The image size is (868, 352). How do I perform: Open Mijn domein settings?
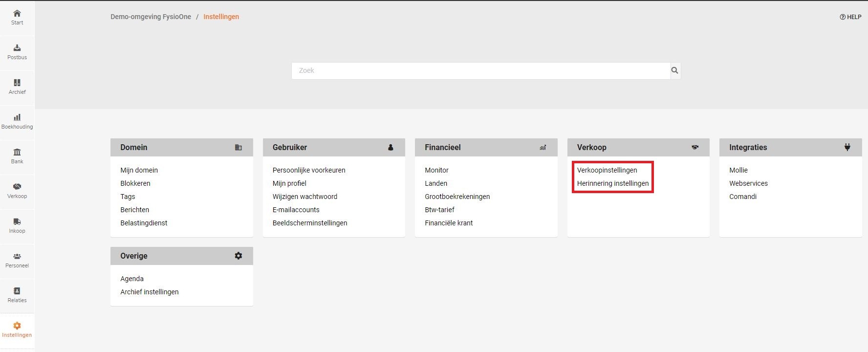pyautogui.click(x=139, y=170)
